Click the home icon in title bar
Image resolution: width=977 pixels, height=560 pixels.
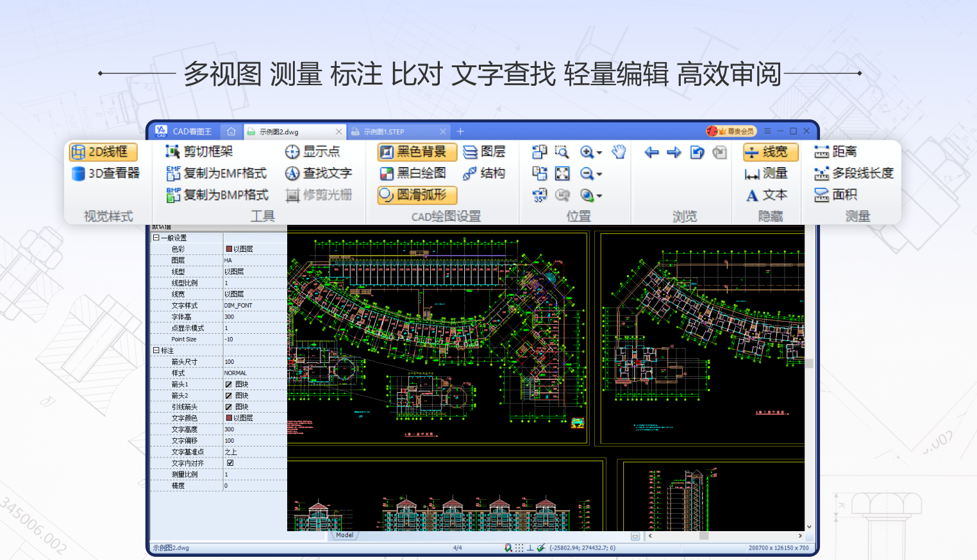231,131
